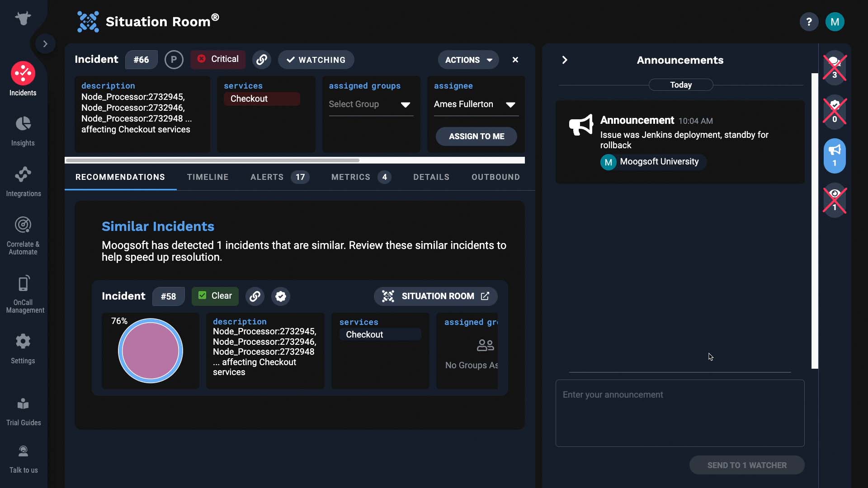Click the 76% similarity circle indicator

click(151, 351)
